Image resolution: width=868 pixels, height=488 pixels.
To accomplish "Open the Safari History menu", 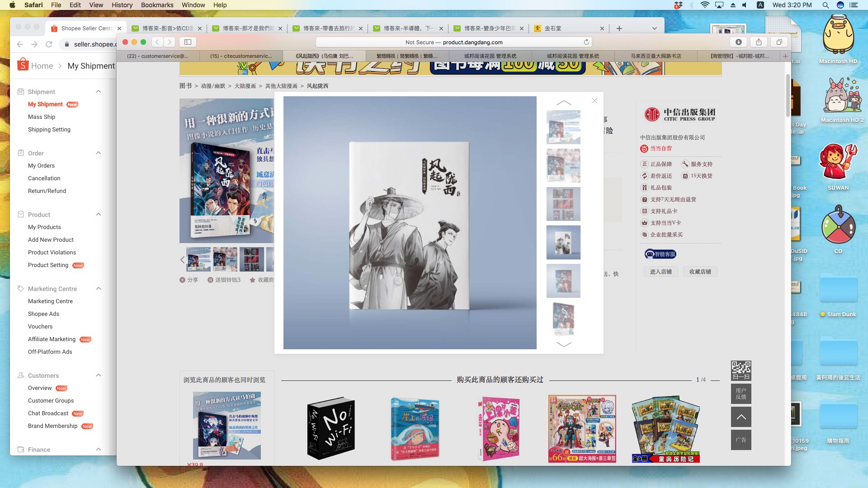I will (122, 5).
